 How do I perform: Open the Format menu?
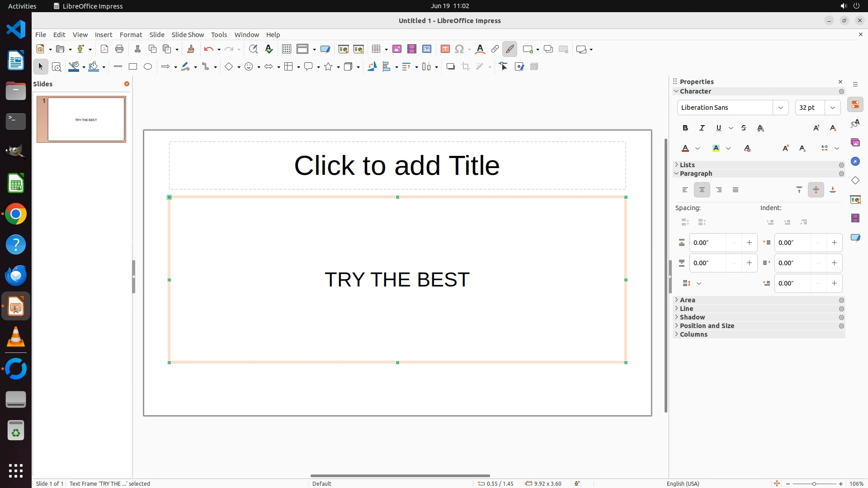131,35
